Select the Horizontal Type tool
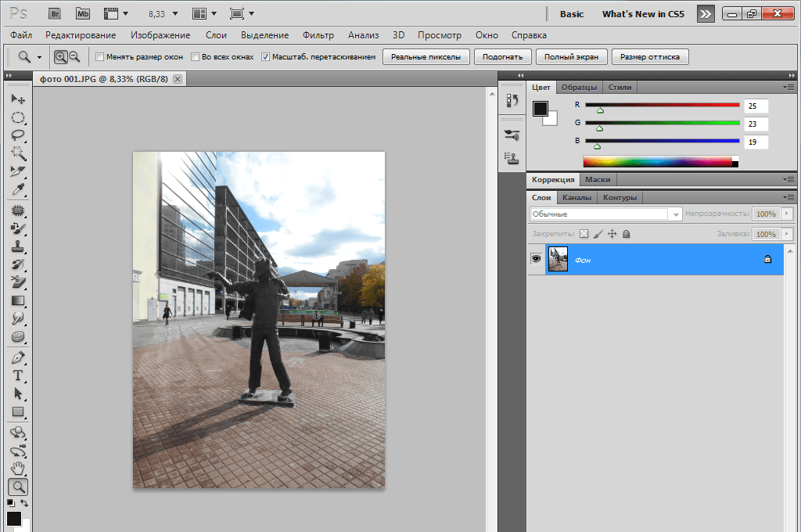 [x=17, y=376]
